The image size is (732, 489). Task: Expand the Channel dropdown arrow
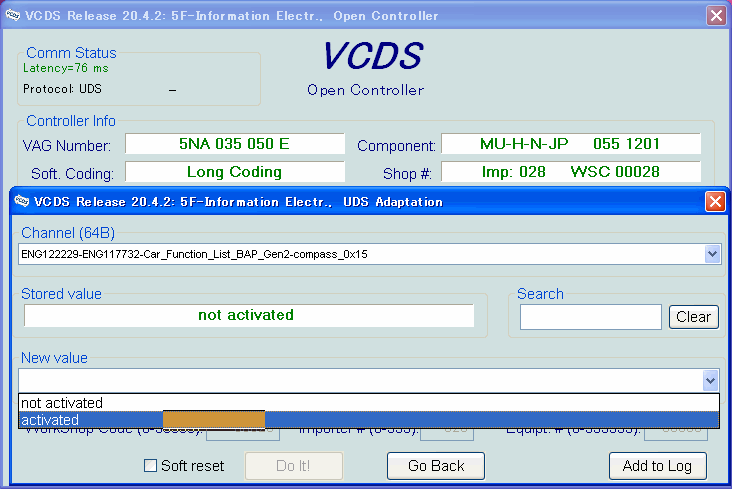pos(712,254)
